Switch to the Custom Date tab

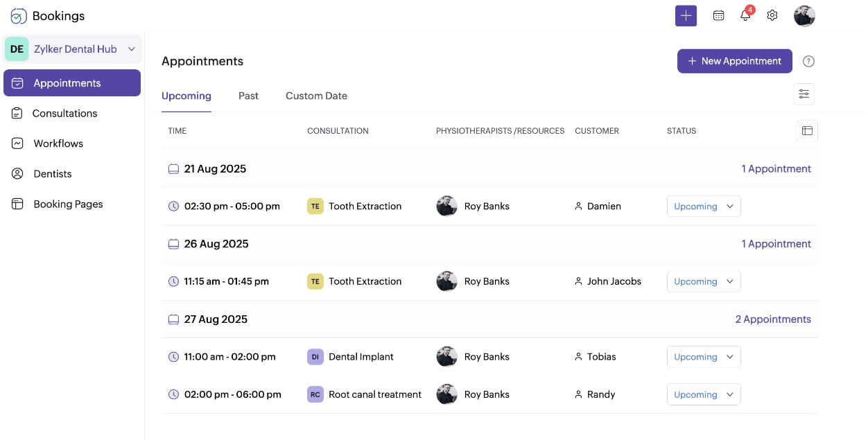[316, 96]
